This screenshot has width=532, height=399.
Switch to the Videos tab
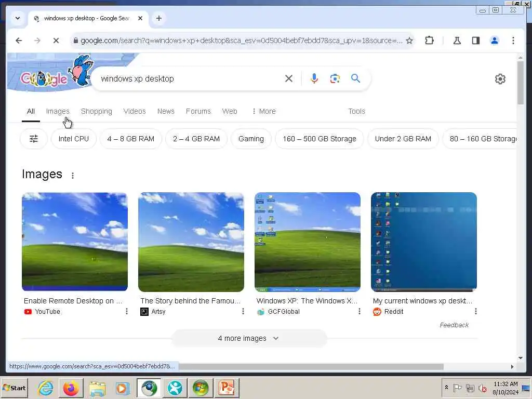(135, 111)
